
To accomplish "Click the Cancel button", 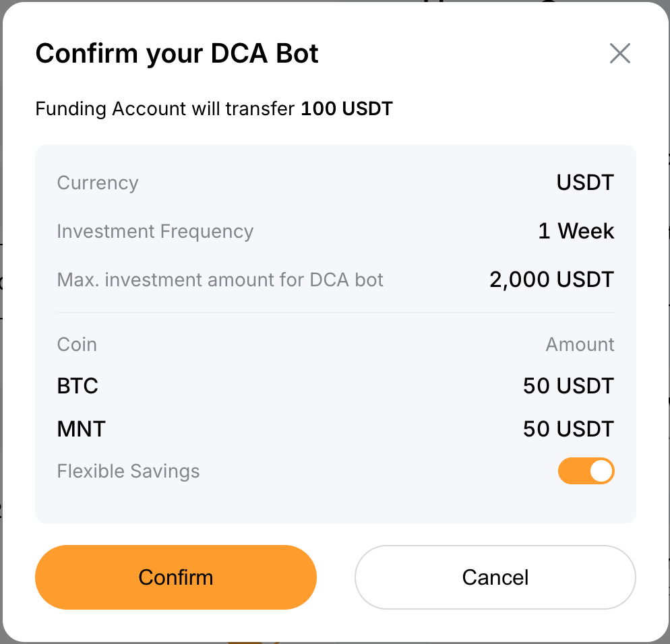I will tap(495, 577).
